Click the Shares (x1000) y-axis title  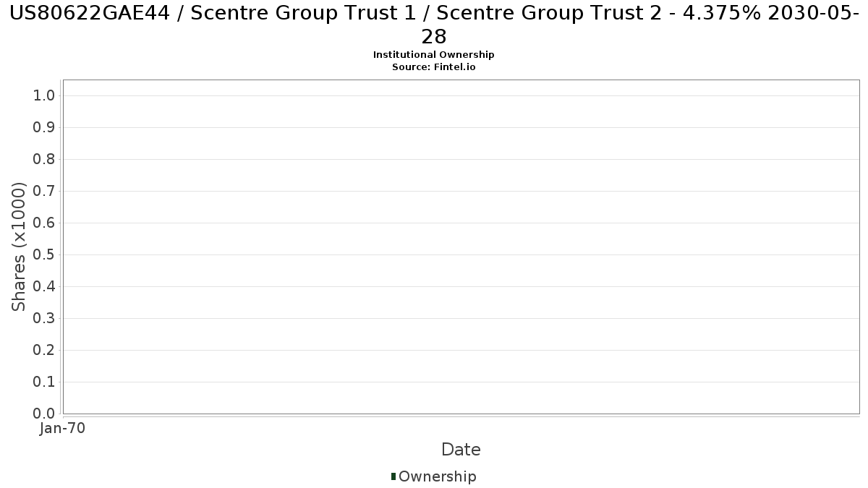(x=20, y=247)
